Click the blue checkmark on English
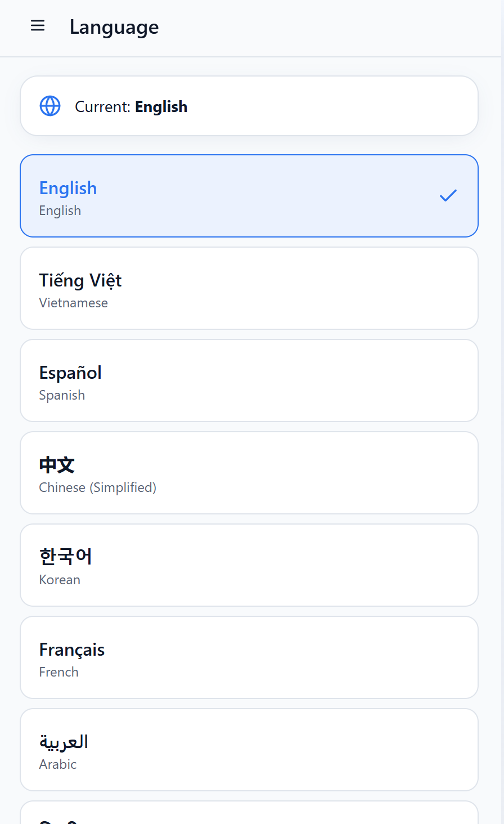This screenshot has width=504, height=824. 448,195
